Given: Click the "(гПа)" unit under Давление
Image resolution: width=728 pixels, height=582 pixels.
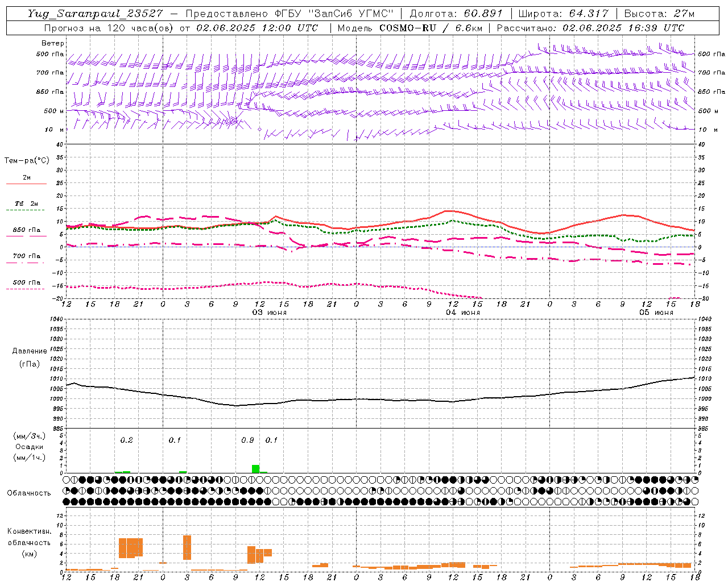Looking at the screenshot, I should [30, 364].
